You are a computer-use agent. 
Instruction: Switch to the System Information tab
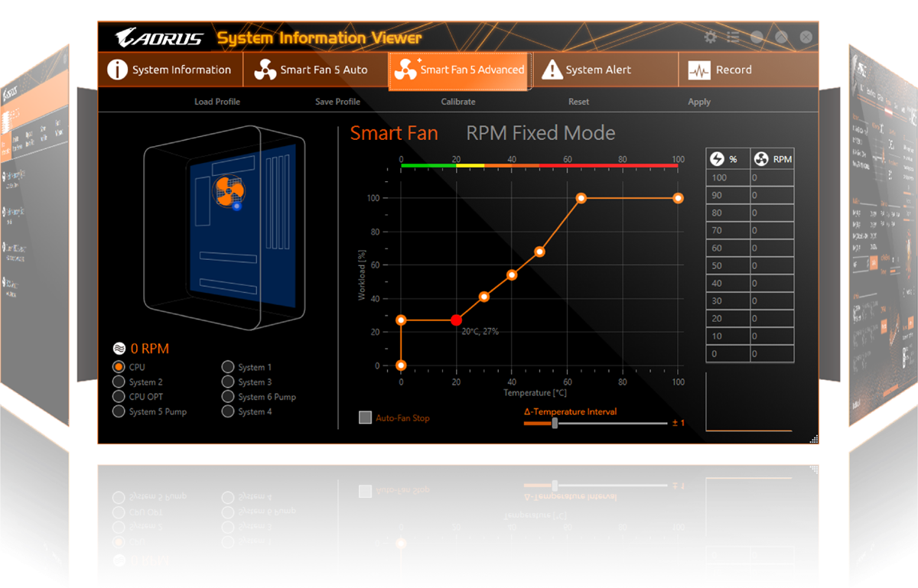(170, 70)
